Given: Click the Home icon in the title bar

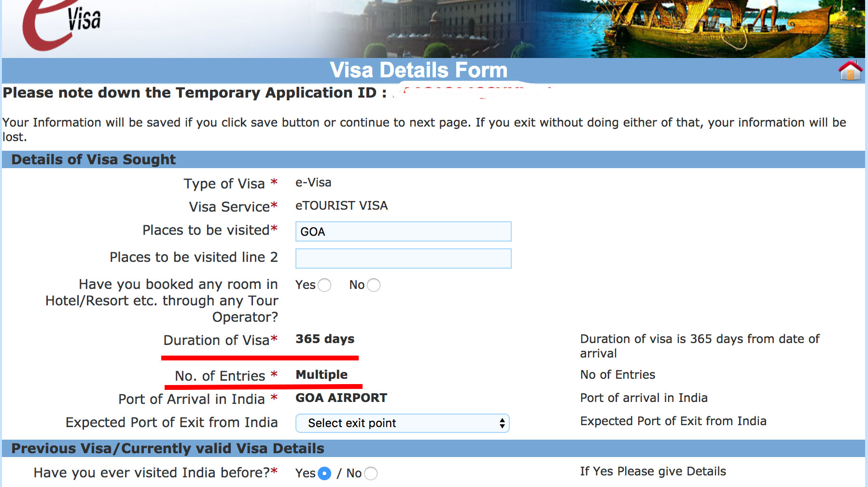Looking at the screenshot, I should pyautogui.click(x=850, y=71).
